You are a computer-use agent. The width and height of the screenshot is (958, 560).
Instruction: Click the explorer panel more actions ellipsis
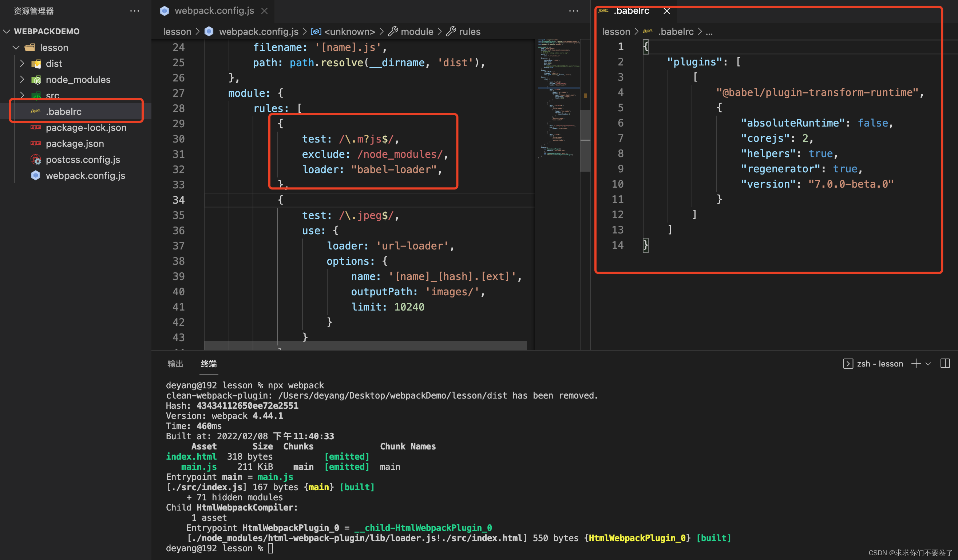tap(135, 11)
